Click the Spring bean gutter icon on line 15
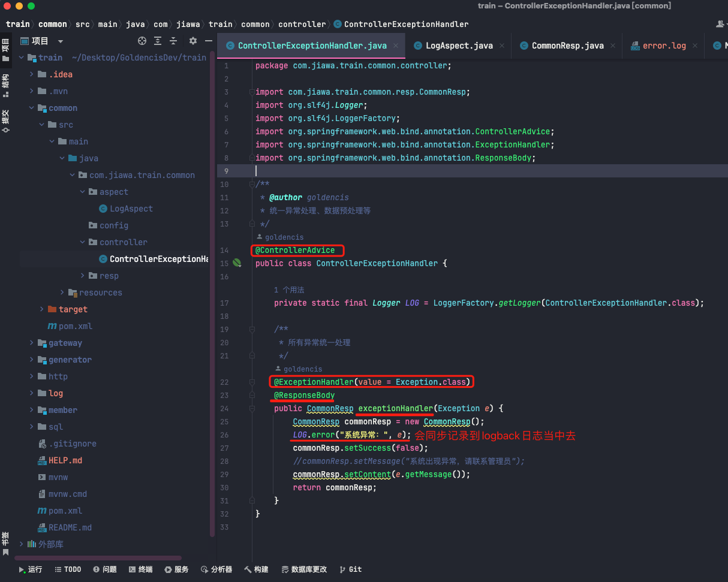The height and width of the screenshot is (582, 728). click(x=237, y=263)
